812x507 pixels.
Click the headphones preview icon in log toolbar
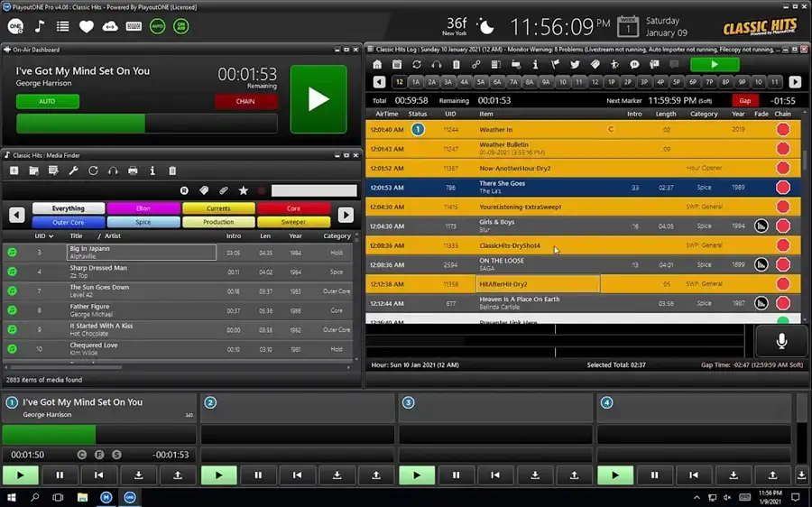(437, 65)
